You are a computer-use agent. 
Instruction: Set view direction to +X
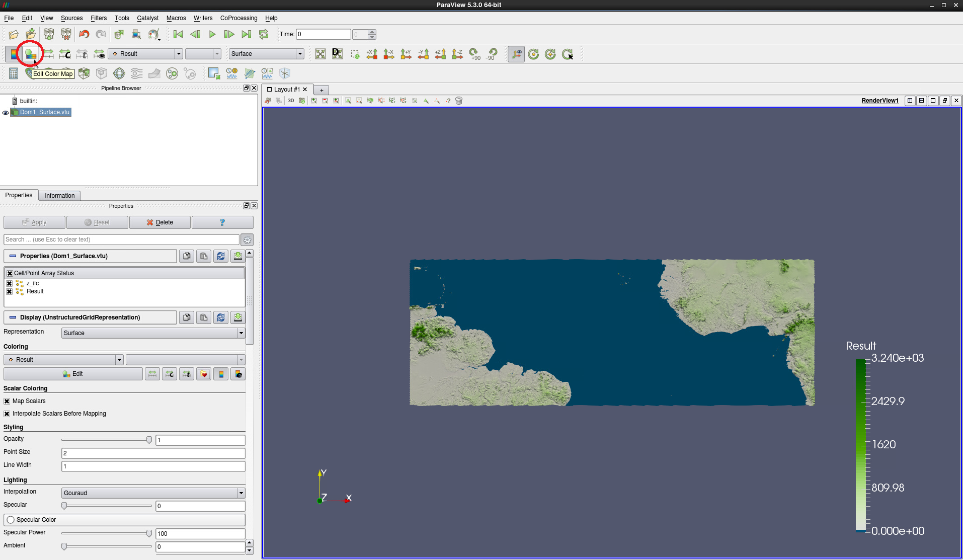coord(372,54)
